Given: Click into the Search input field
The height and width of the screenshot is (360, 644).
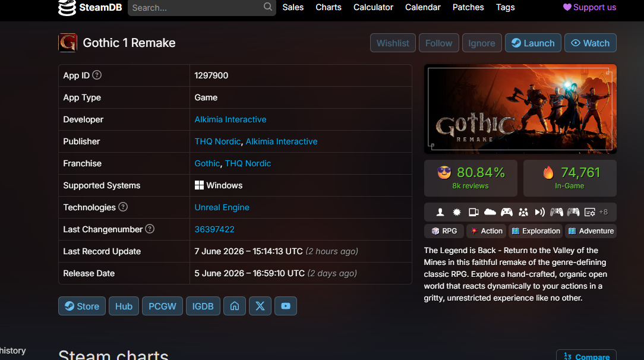Looking at the screenshot, I should click(196, 7).
